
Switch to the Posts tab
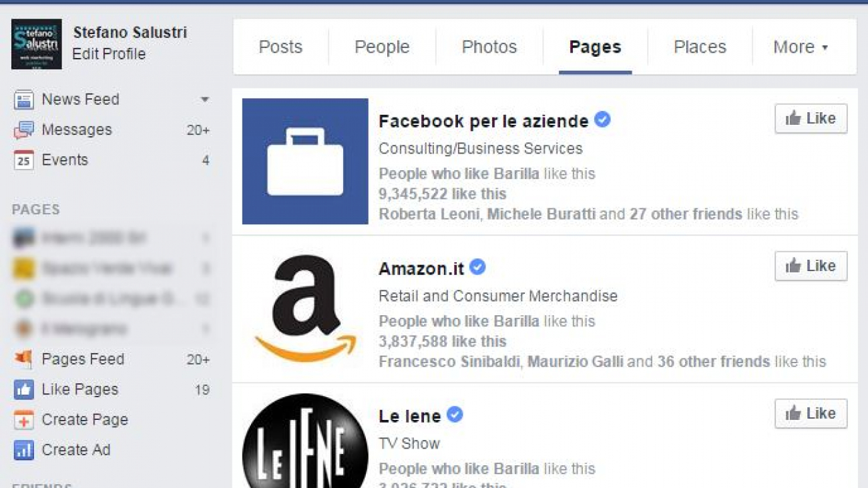tap(280, 47)
